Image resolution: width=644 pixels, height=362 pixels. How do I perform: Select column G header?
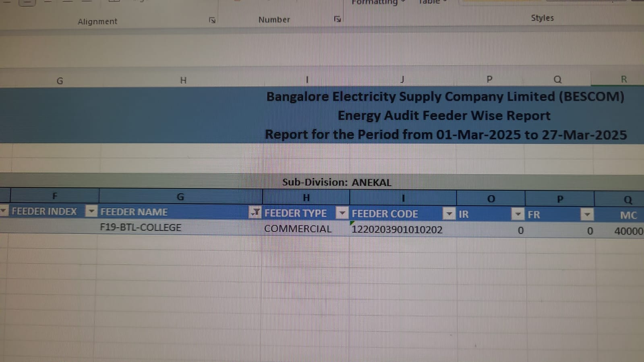pyautogui.click(x=60, y=81)
